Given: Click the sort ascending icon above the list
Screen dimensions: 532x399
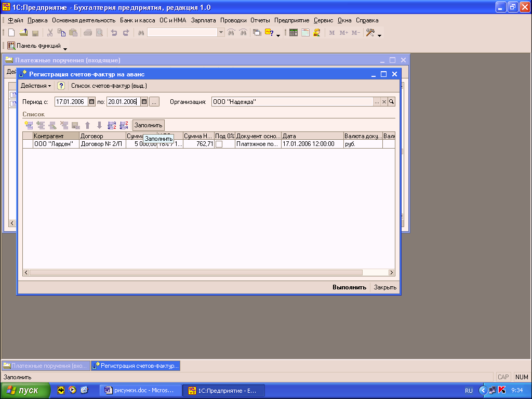Looking at the screenshot, I should [x=112, y=125].
